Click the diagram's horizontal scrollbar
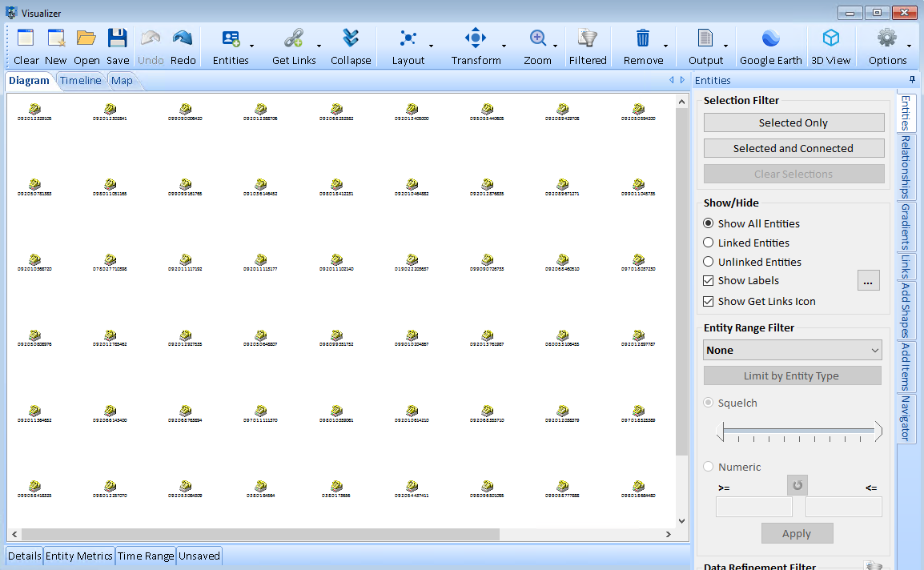 click(x=260, y=534)
